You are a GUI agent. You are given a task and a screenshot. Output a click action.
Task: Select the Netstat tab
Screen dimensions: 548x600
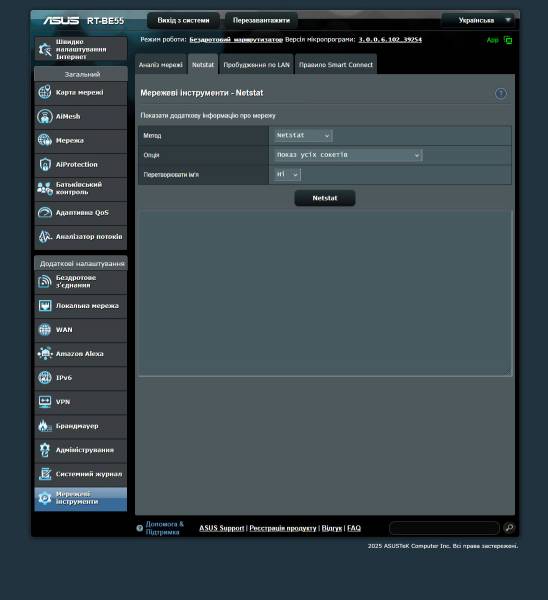point(203,65)
